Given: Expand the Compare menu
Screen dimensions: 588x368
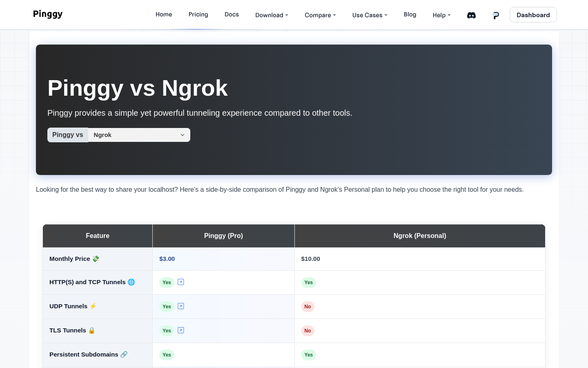Looking at the screenshot, I should click(x=321, y=15).
